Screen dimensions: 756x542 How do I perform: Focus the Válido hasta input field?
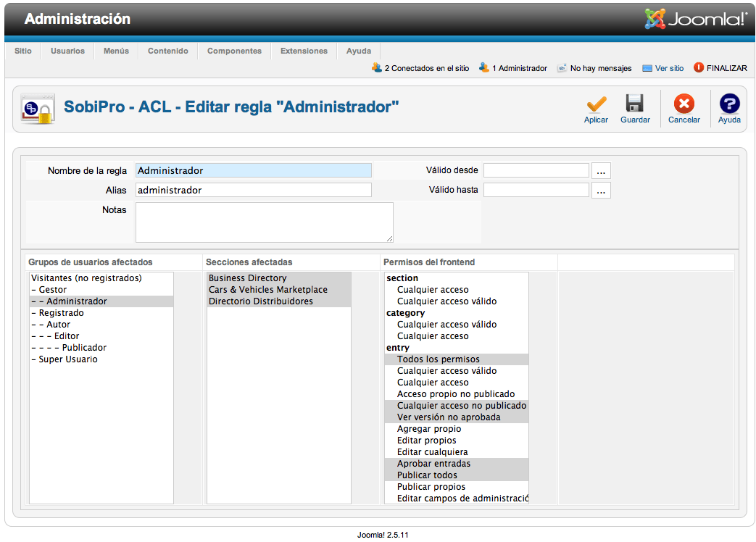click(x=536, y=190)
